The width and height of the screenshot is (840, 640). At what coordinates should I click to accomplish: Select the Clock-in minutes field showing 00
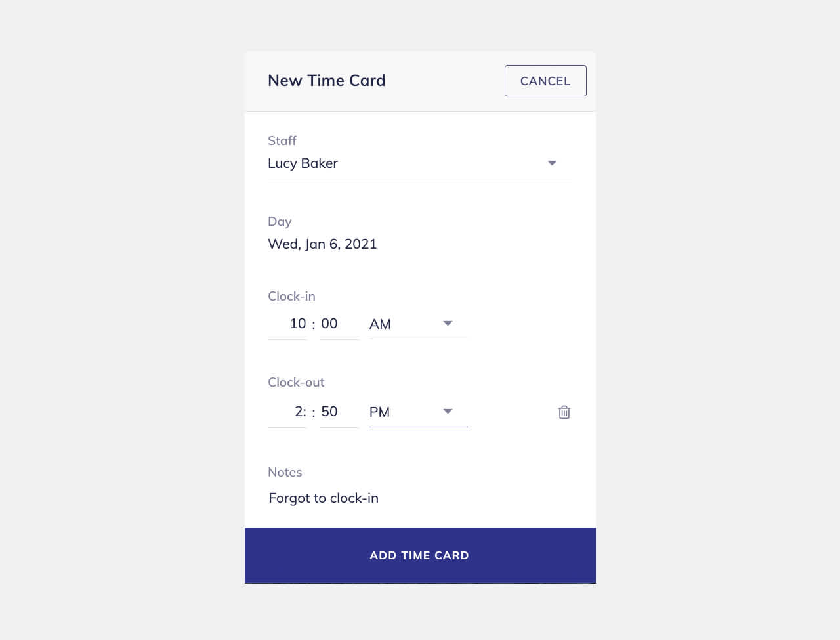coord(330,323)
